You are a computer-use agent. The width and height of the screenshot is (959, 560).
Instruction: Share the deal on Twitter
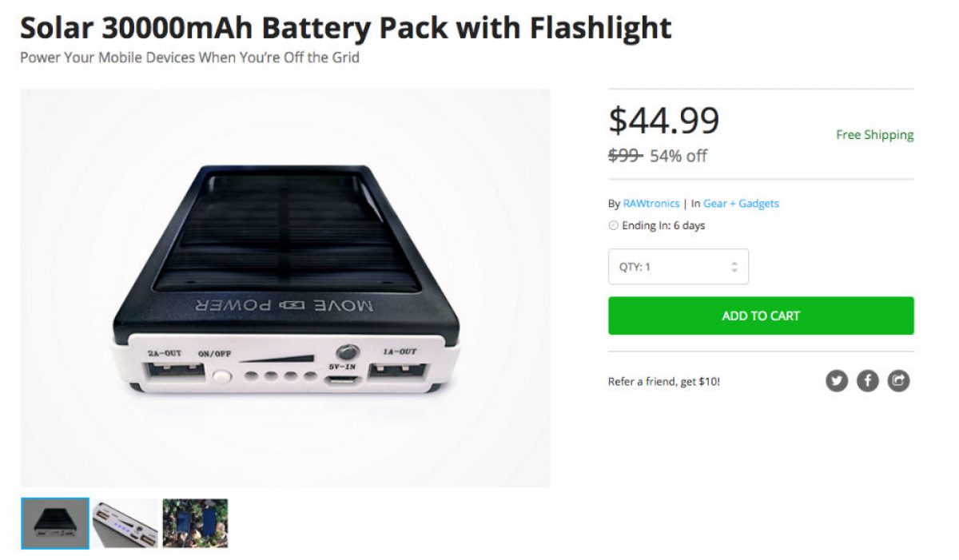point(837,381)
